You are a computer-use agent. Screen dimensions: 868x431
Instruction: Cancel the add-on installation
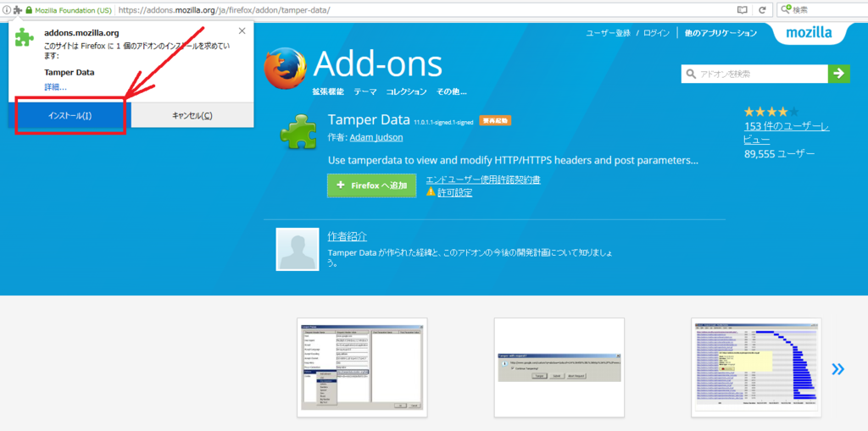click(x=192, y=116)
